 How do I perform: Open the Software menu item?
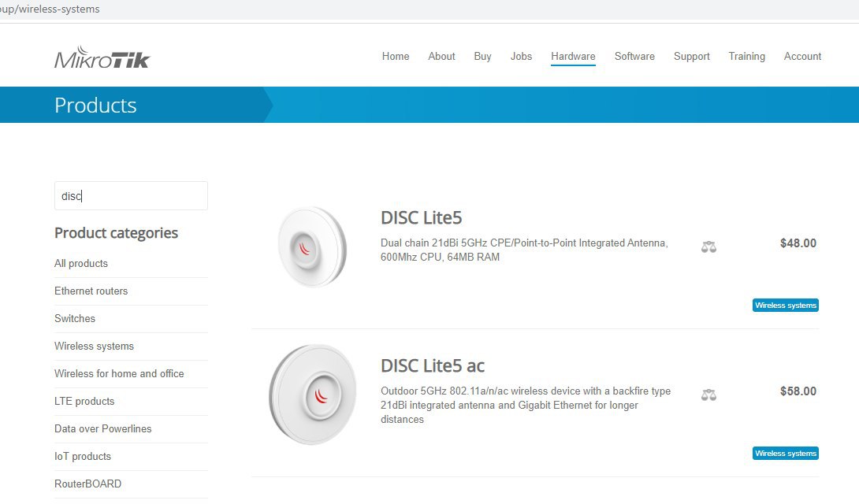[x=634, y=57]
